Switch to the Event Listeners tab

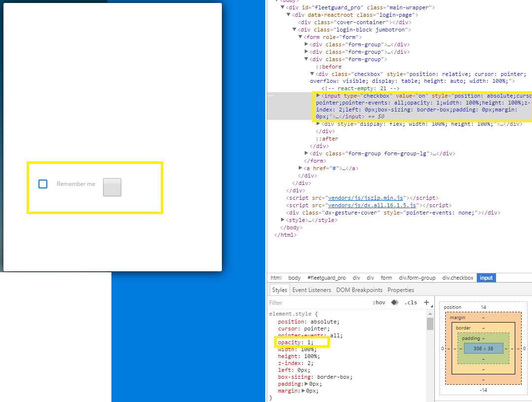point(312,290)
